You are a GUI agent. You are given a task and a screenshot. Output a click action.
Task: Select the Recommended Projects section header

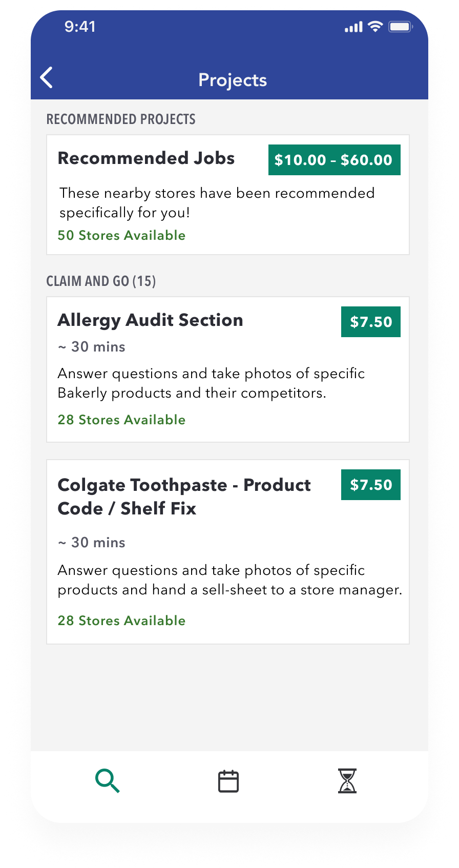(121, 119)
